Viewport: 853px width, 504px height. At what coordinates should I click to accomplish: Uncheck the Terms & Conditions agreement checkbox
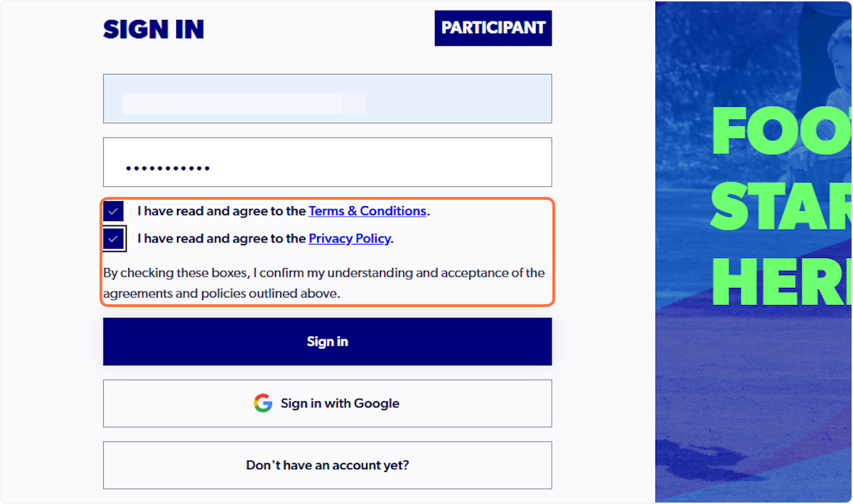point(114,210)
